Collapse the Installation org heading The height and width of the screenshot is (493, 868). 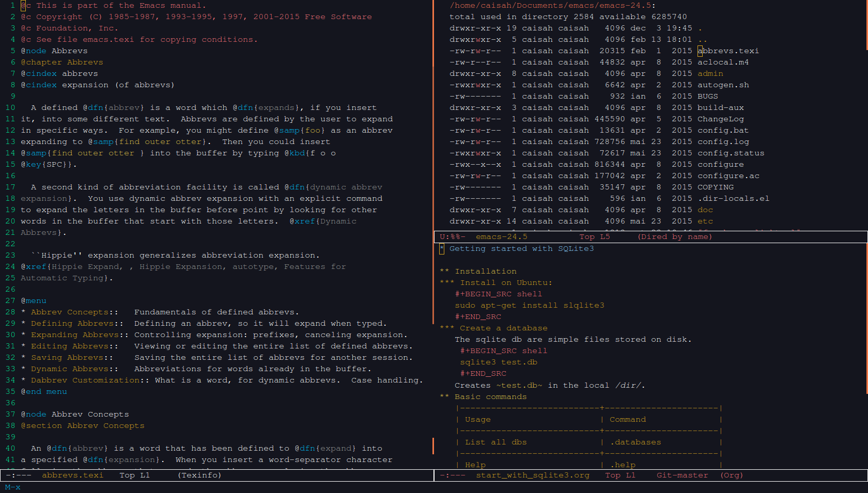(485, 272)
